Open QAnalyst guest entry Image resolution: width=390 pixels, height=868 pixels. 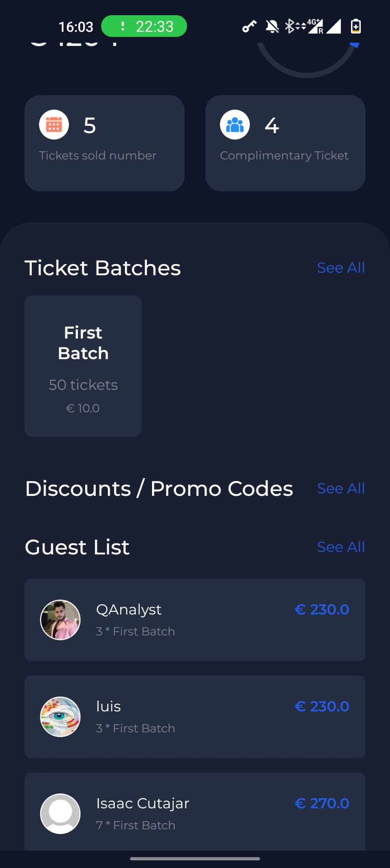(195, 620)
